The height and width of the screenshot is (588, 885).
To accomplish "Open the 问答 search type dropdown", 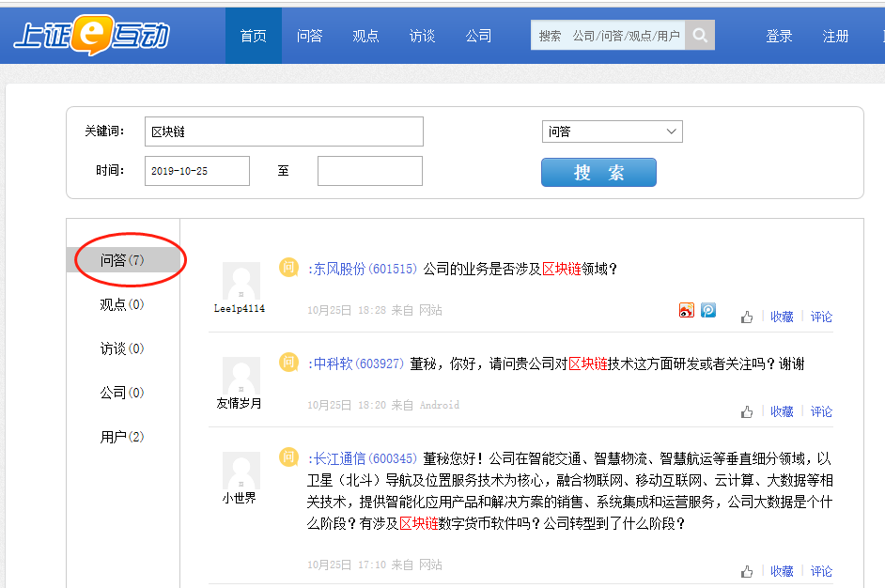I will tap(612, 132).
